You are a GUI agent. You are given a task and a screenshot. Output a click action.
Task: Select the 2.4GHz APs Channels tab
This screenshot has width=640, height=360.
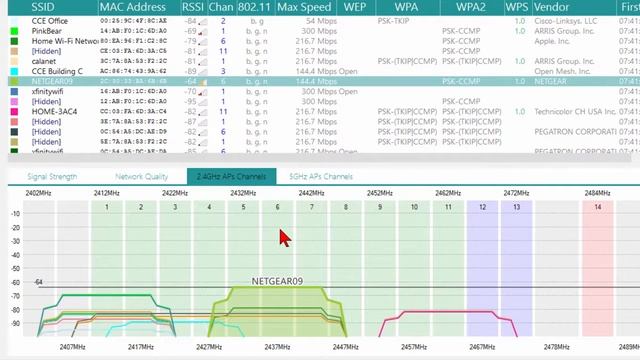[231, 176]
